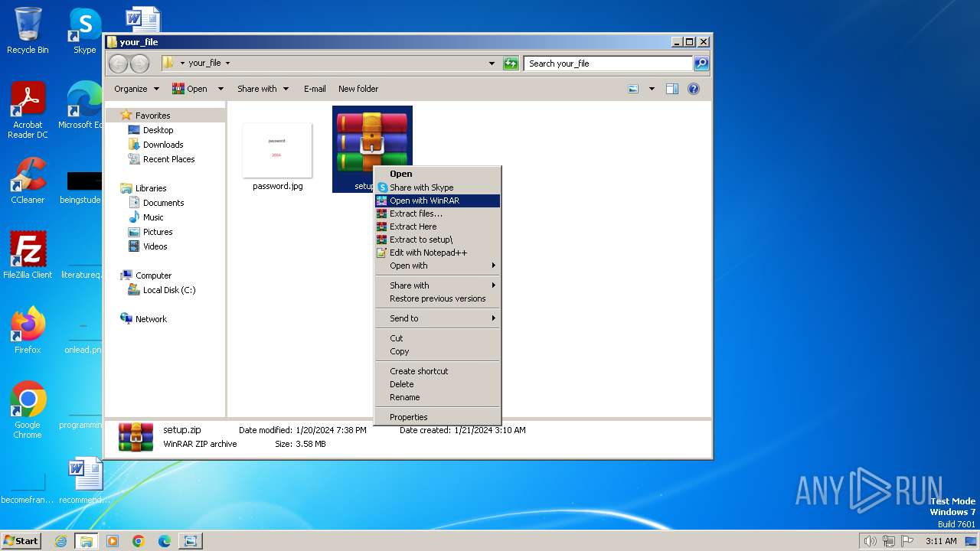Select Skype desktop icon

(84, 31)
